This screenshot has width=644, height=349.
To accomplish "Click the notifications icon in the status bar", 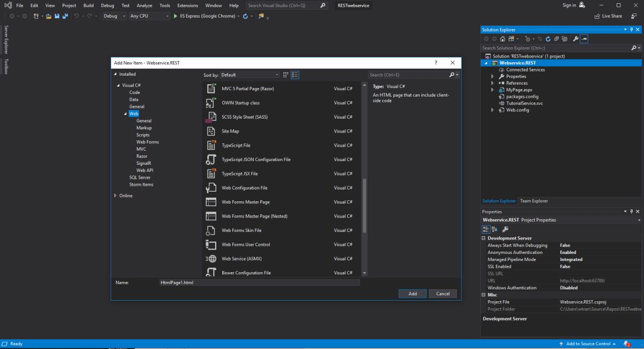I will tap(627, 344).
